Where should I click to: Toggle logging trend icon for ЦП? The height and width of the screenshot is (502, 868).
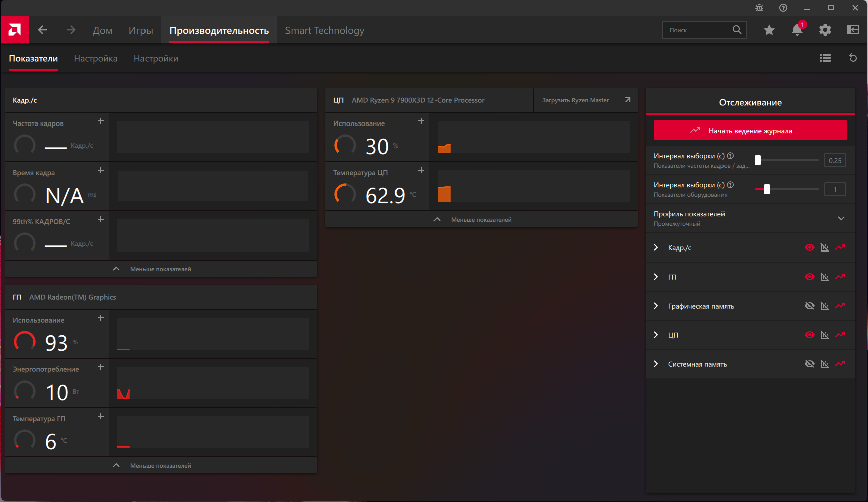840,335
